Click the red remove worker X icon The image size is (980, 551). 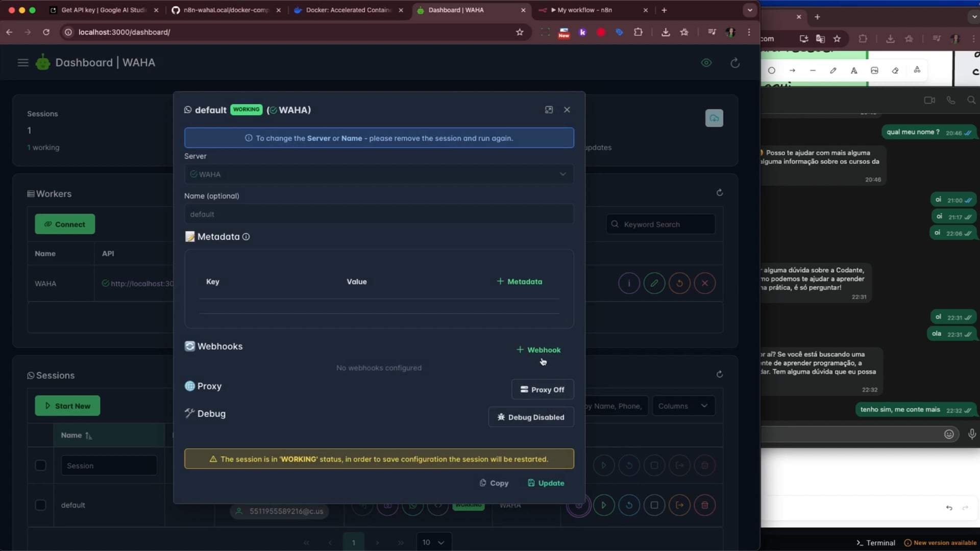tap(705, 283)
